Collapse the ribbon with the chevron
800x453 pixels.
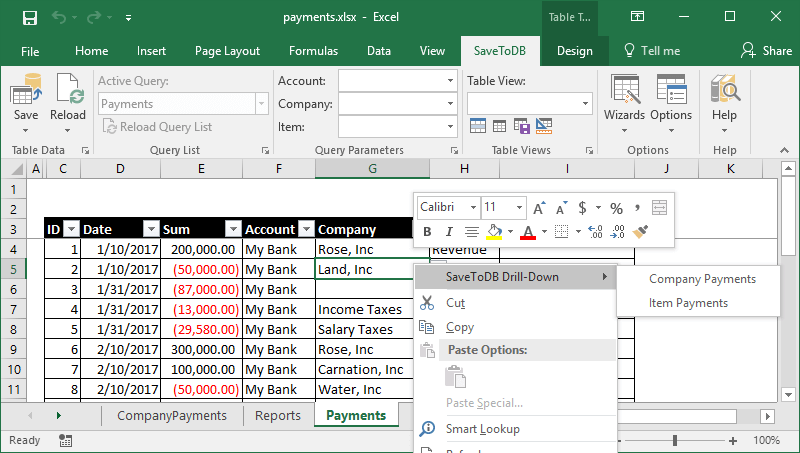pyautogui.click(x=784, y=150)
